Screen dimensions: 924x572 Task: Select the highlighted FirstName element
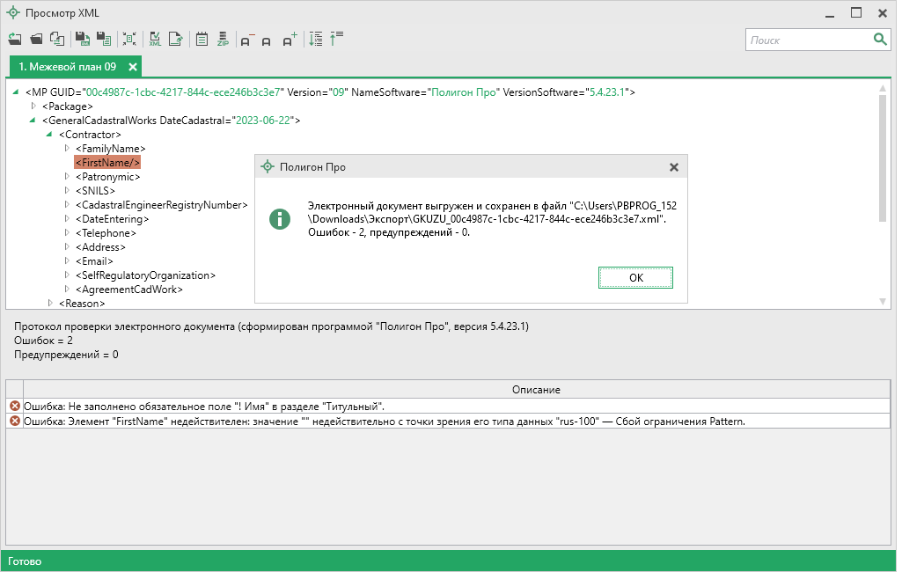click(107, 162)
